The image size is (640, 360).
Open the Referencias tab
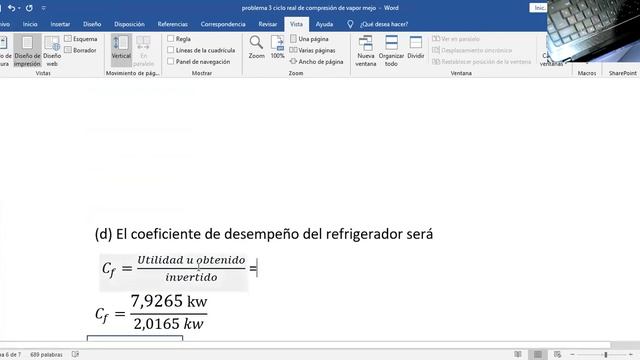click(x=172, y=24)
